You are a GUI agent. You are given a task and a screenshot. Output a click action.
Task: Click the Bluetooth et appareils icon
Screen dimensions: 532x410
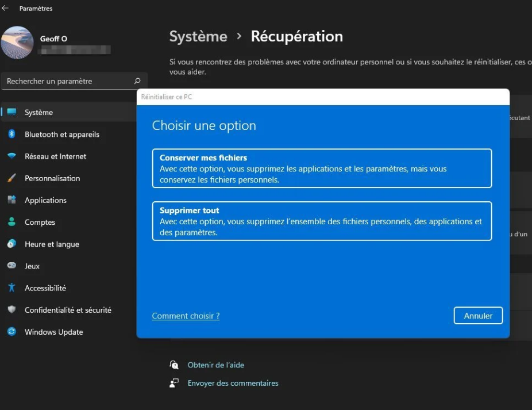[11, 134]
